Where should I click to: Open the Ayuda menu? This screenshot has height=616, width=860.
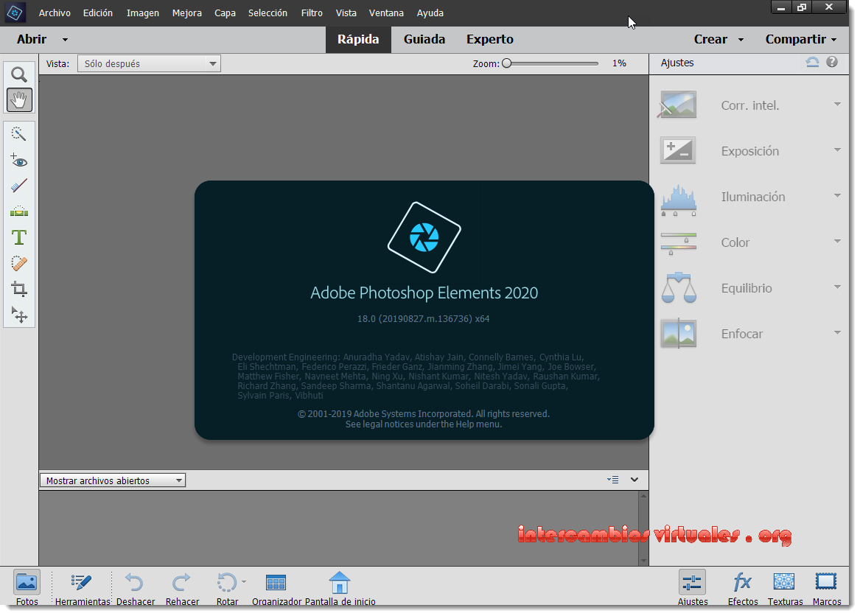point(430,13)
